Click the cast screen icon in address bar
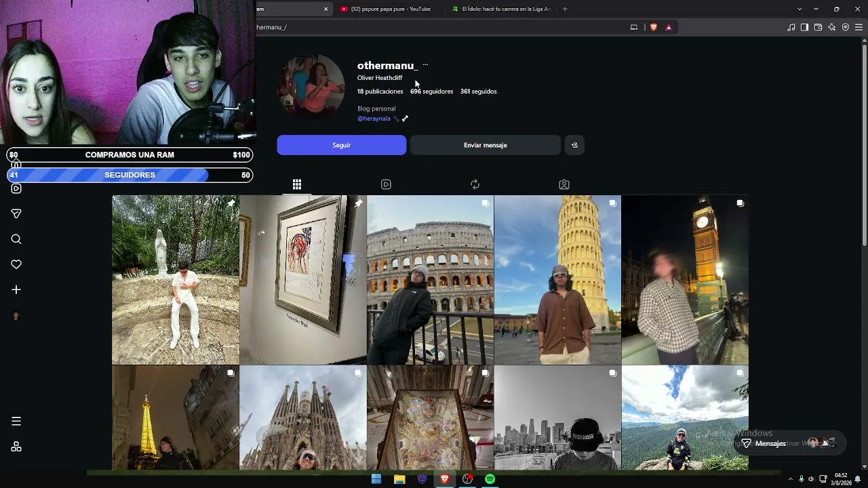This screenshot has height=488, width=868. pos(634,27)
